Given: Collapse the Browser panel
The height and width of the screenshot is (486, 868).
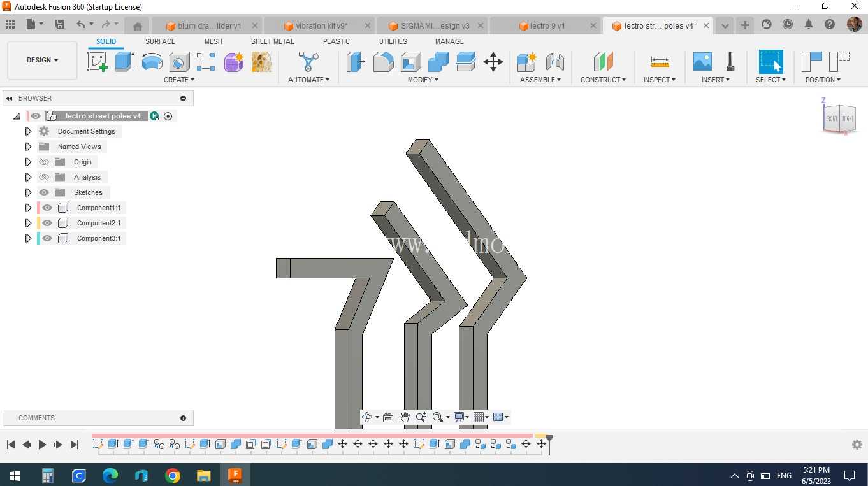Looking at the screenshot, I should 10,98.
